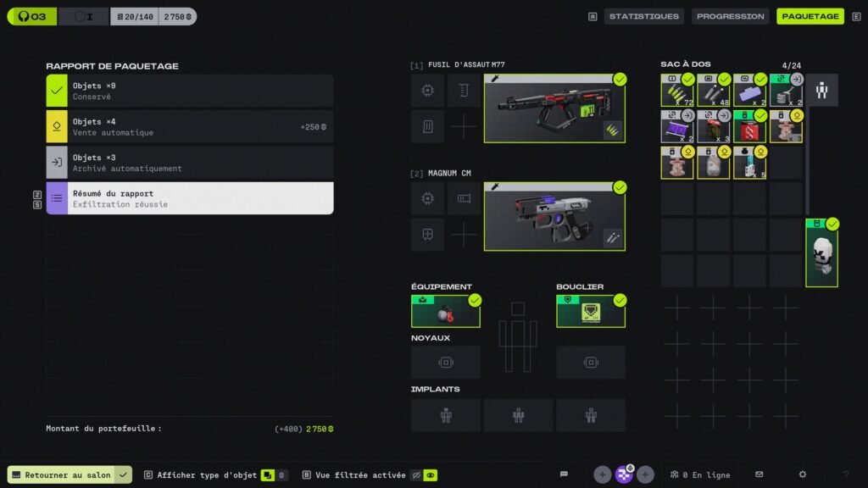Select the barrel mod slot of Magnum CM
This screenshot has height=488, width=868.
[x=463, y=199]
